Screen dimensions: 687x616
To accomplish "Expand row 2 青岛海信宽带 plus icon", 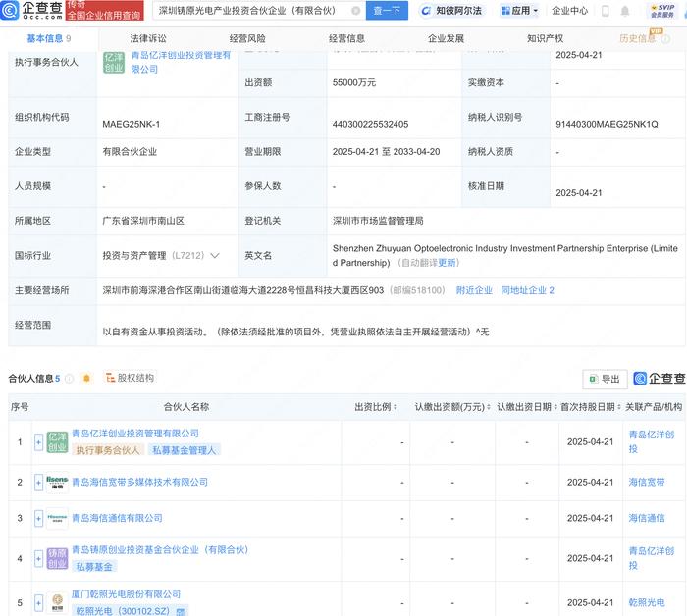I will click(38, 483).
